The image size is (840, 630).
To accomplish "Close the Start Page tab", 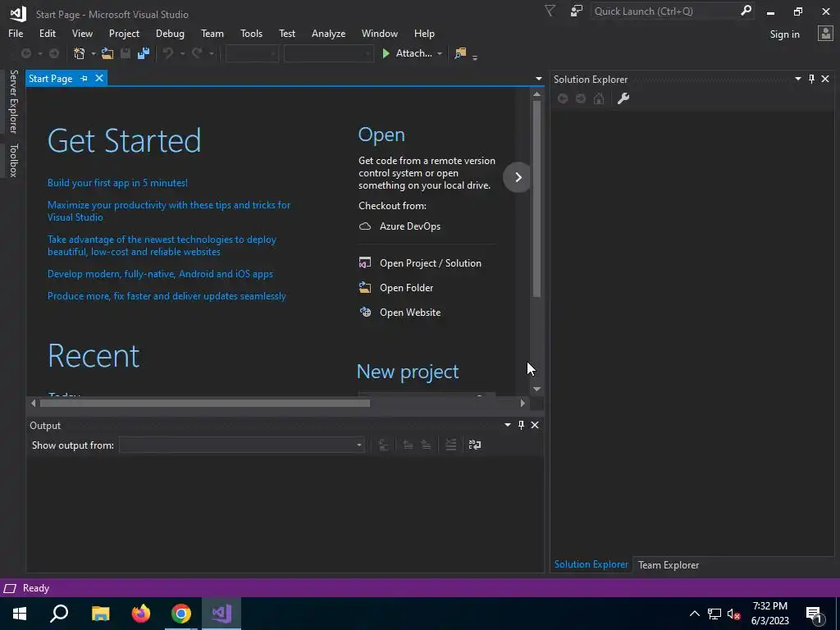I will point(99,78).
